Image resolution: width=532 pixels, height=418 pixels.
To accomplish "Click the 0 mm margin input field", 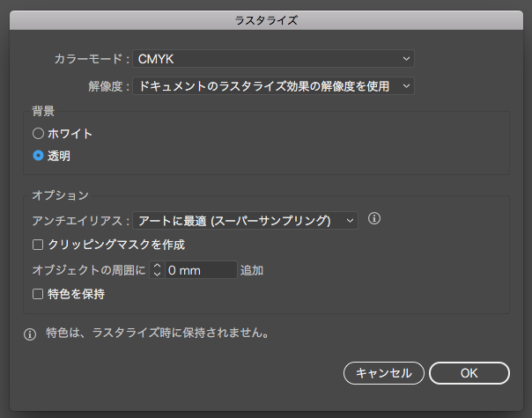I will click(200, 270).
